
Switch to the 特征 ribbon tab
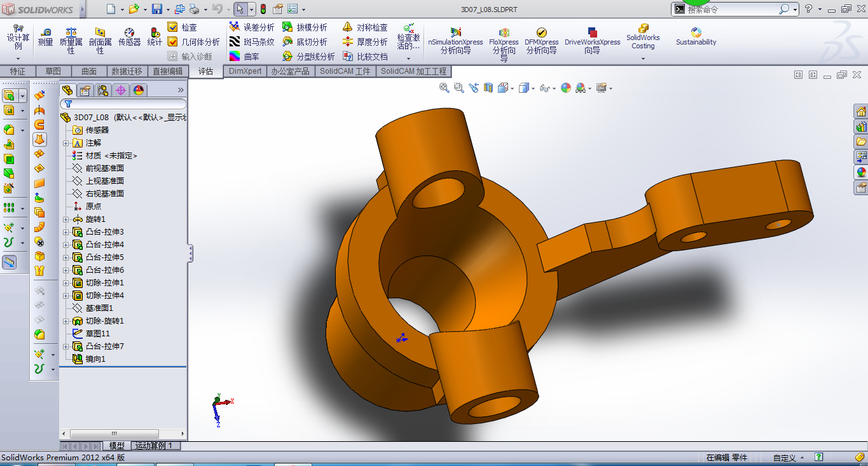[18, 71]
